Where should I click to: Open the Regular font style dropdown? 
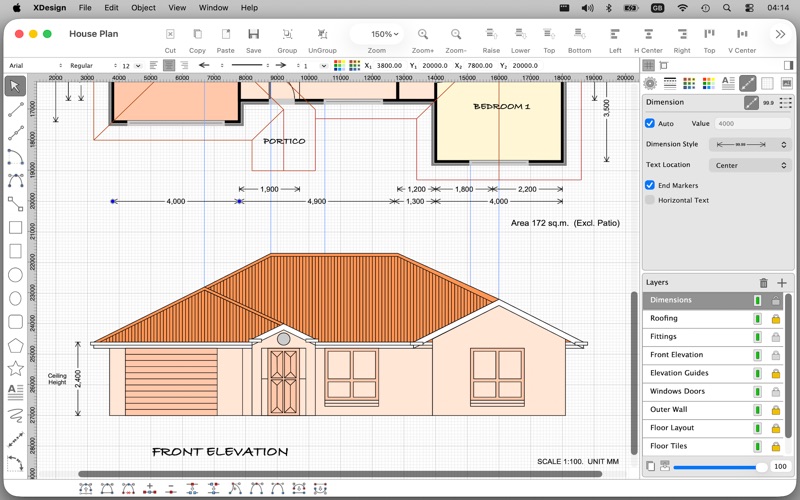pos(93,66)
